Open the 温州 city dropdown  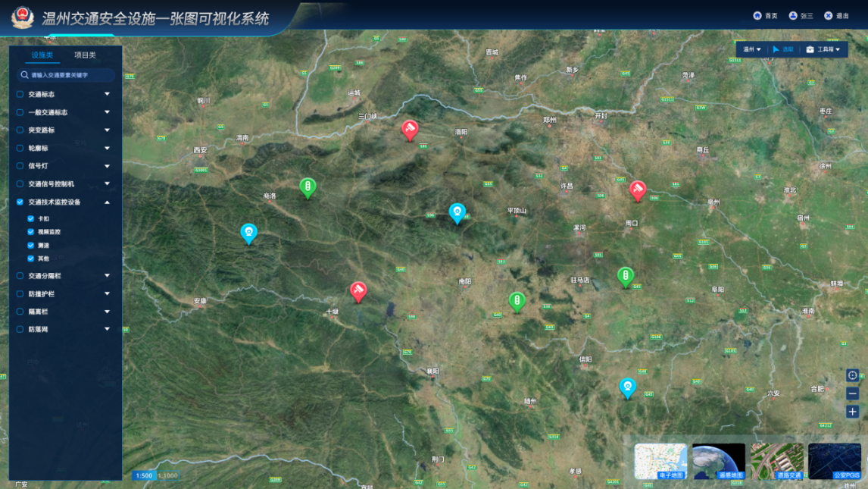point(752,49)
